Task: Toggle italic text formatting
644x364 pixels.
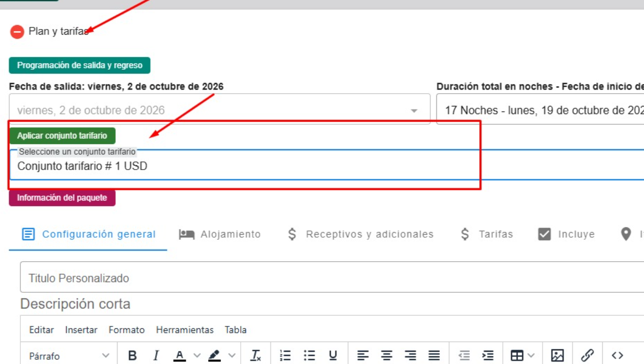Action: coord(156,355)
